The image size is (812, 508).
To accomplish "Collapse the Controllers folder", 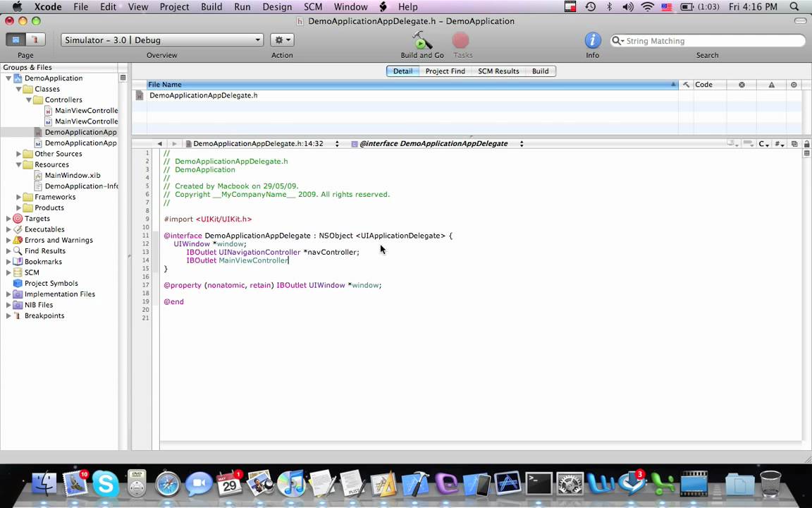I will point(29,99).
